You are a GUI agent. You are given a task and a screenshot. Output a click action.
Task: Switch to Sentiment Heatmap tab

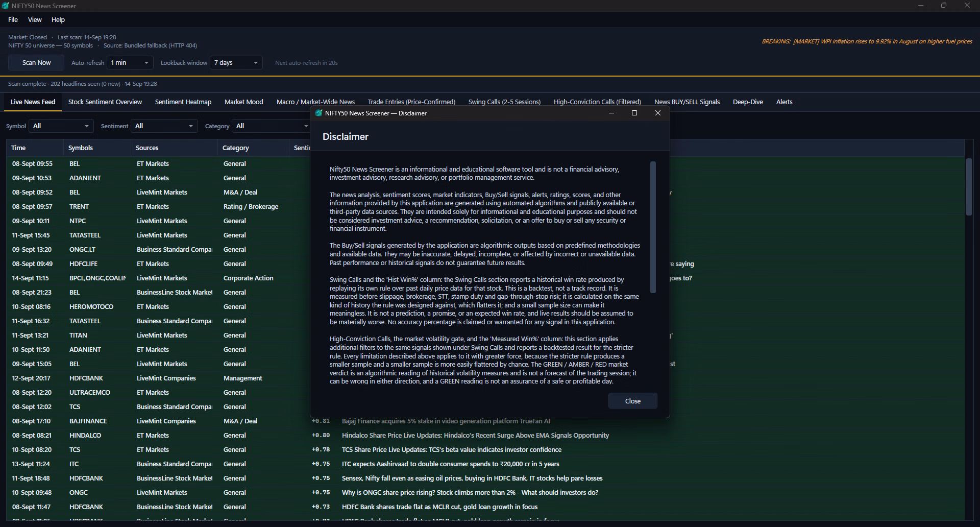pyautogui.click(x=183, y=102)
